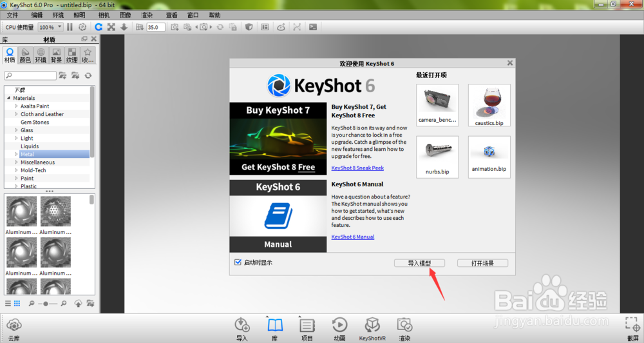Switch to the 环境 library tab
Viewport: 644px width, 343px height.
click(41, 55)
